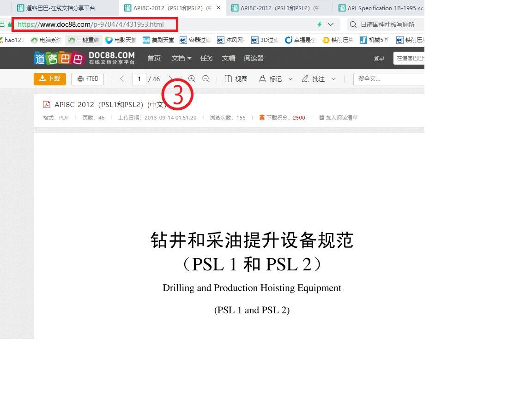Open the 视图 view layout option
Screen dimensions: 532x395
point(236,79)
